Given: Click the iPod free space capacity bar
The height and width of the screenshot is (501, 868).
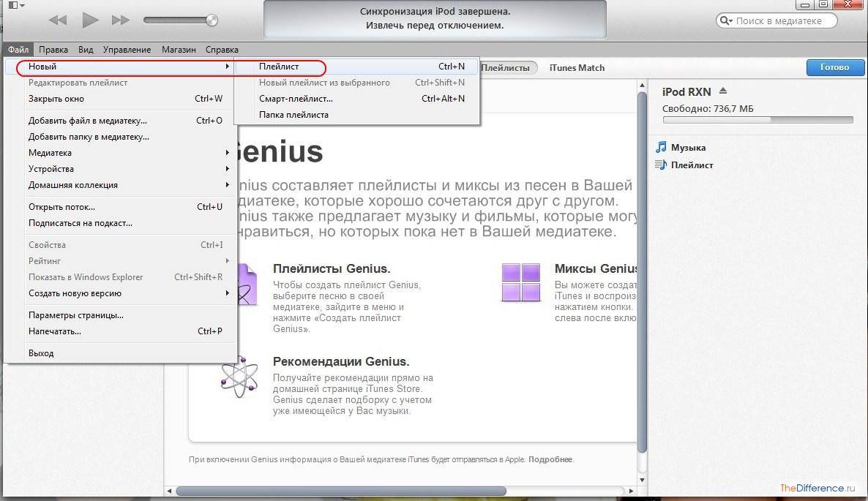Looking at the screenshot, I should [x=757, y=119].
